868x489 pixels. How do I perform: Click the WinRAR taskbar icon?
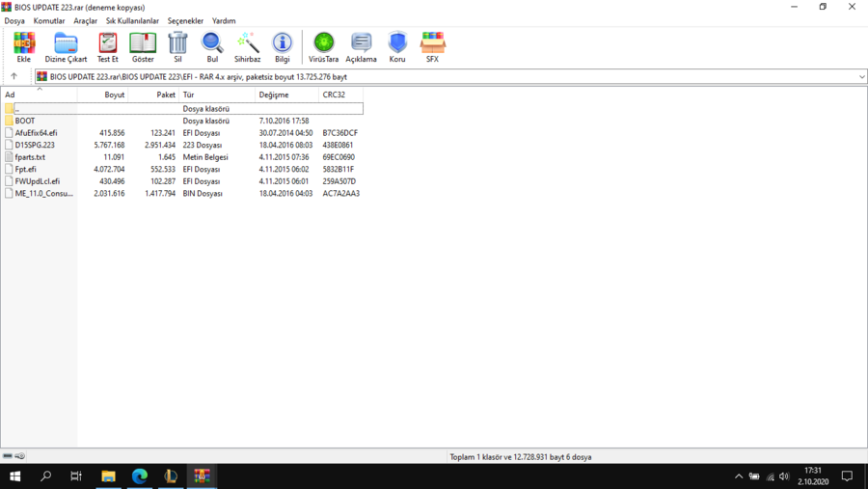tap(203, 476)
